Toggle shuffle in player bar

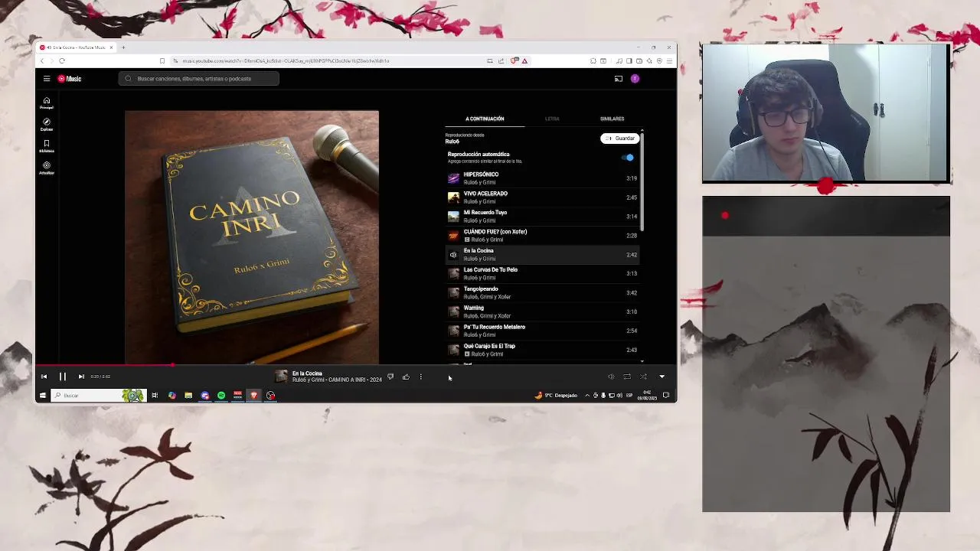tap(643, 377)
